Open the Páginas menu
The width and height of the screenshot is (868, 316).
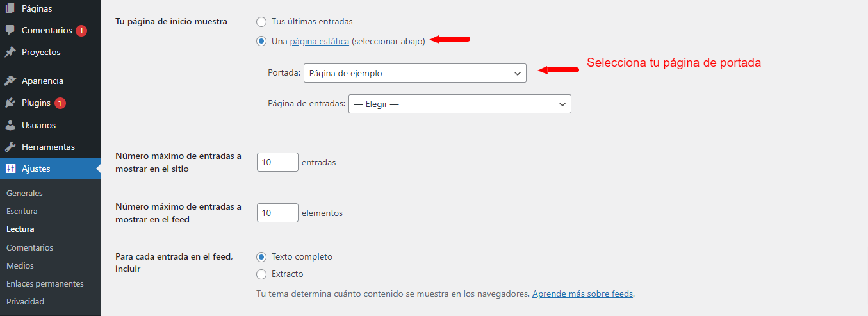51,9
